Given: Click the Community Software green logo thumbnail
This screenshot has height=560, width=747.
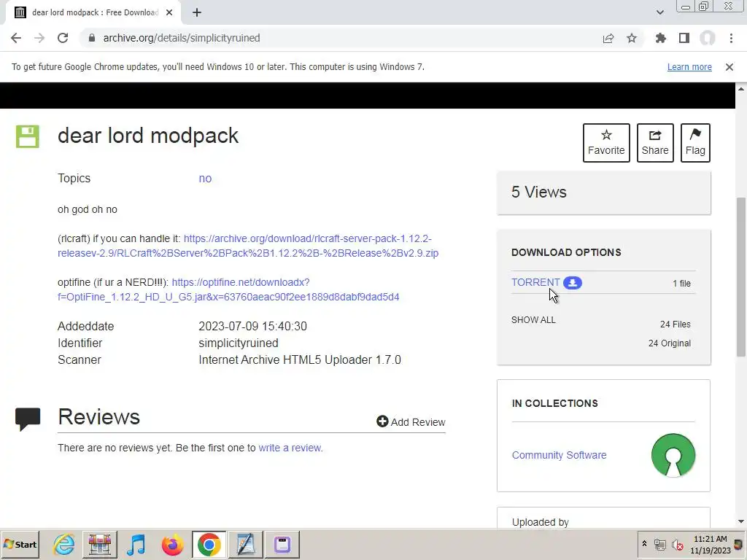Looking at the screenshot, I should [673, 455].
